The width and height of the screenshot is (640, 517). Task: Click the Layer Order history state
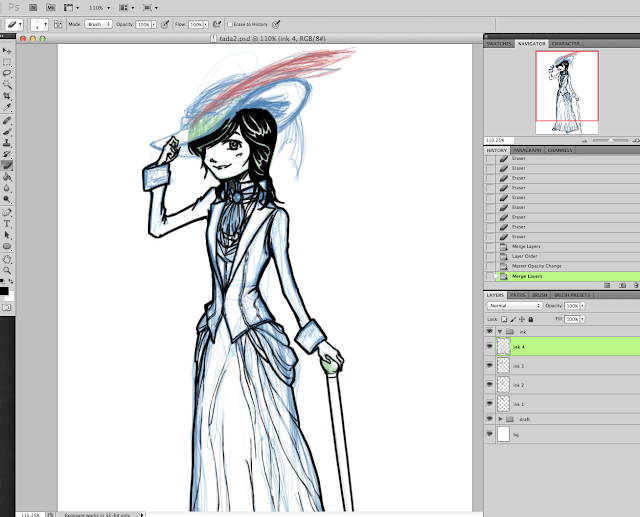tap(526, 256)
